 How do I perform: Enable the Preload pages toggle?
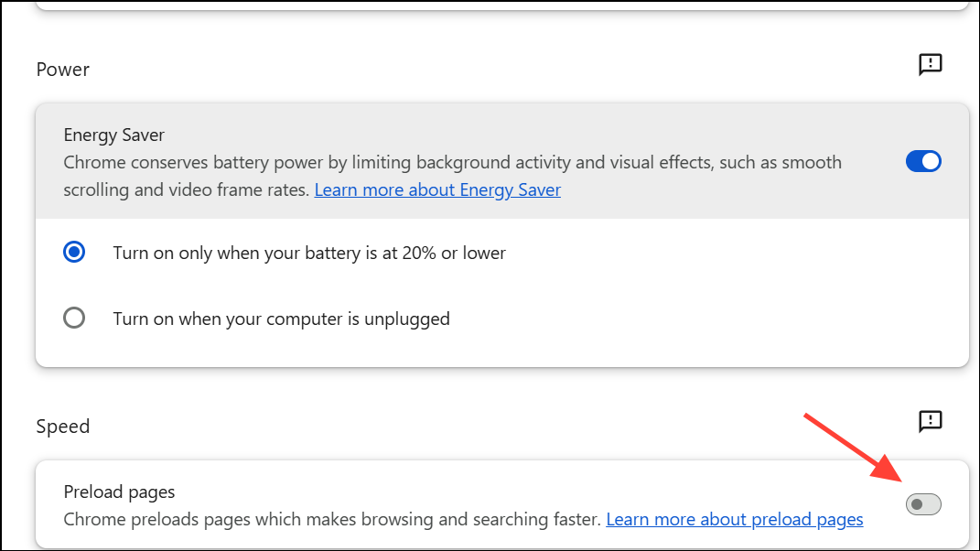coord(923,503)
